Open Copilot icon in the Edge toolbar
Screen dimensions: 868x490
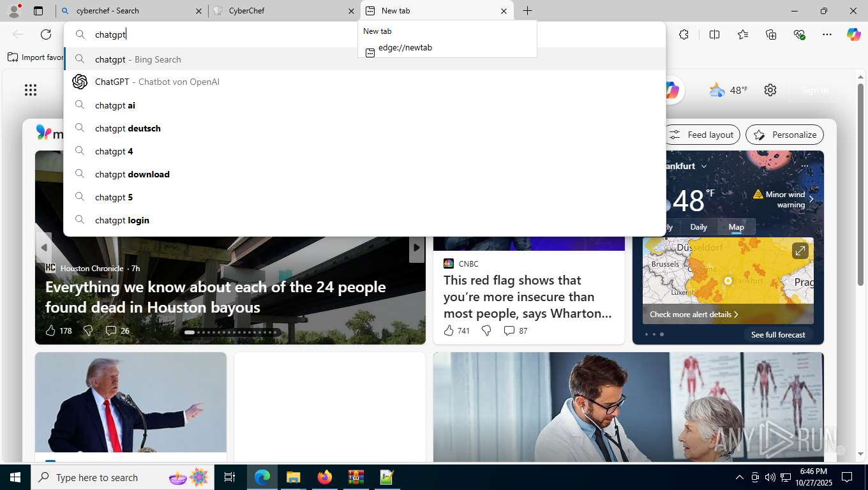[x=854, y=34]
